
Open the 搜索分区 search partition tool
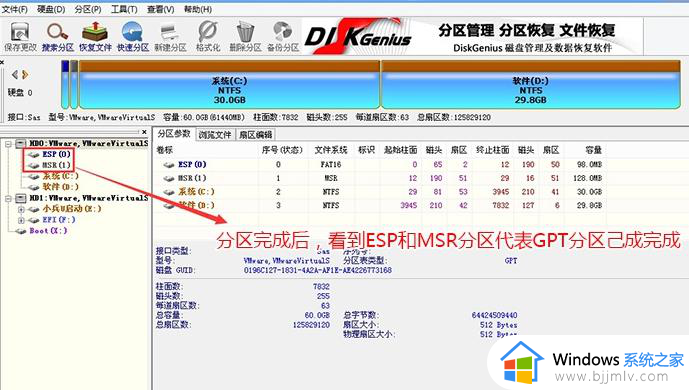point(58,36)
